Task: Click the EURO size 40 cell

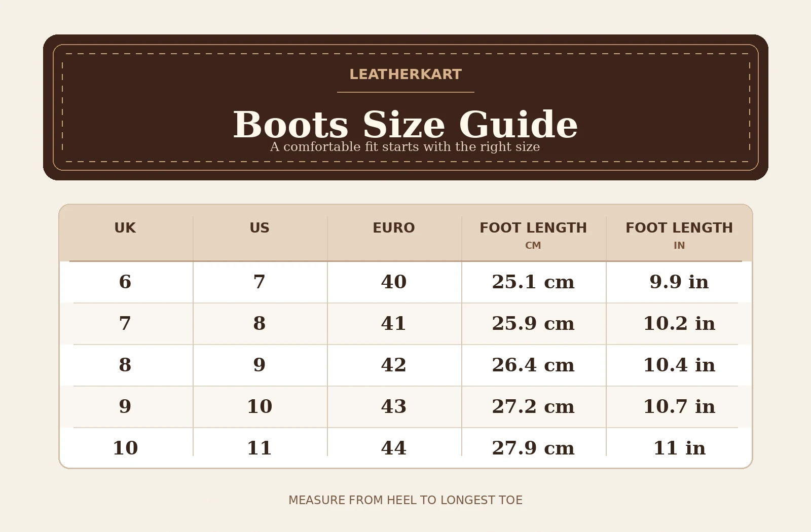Action: point(394,282)
